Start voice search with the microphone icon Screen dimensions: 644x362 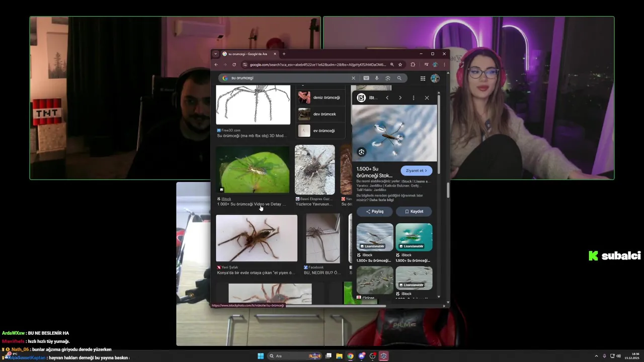377,78
